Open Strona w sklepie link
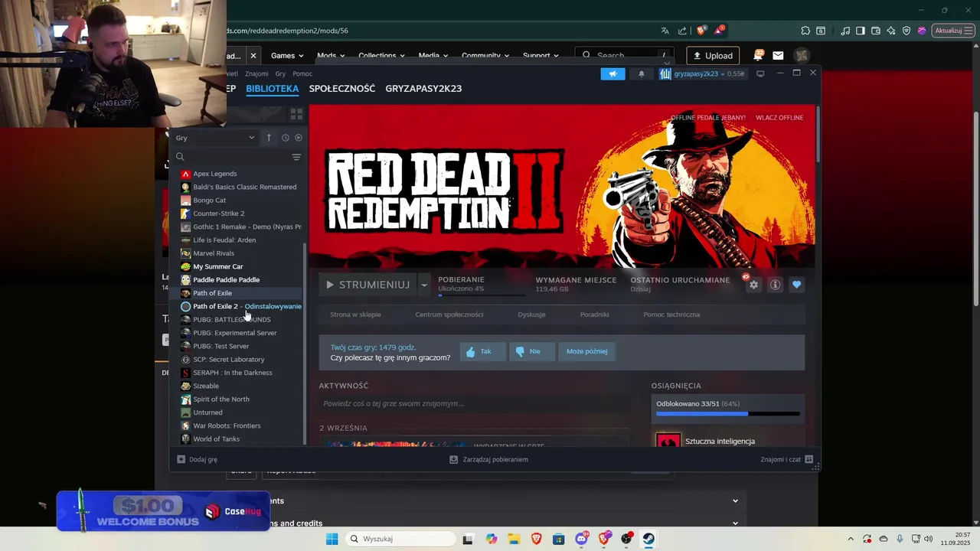 pos(355,315)
